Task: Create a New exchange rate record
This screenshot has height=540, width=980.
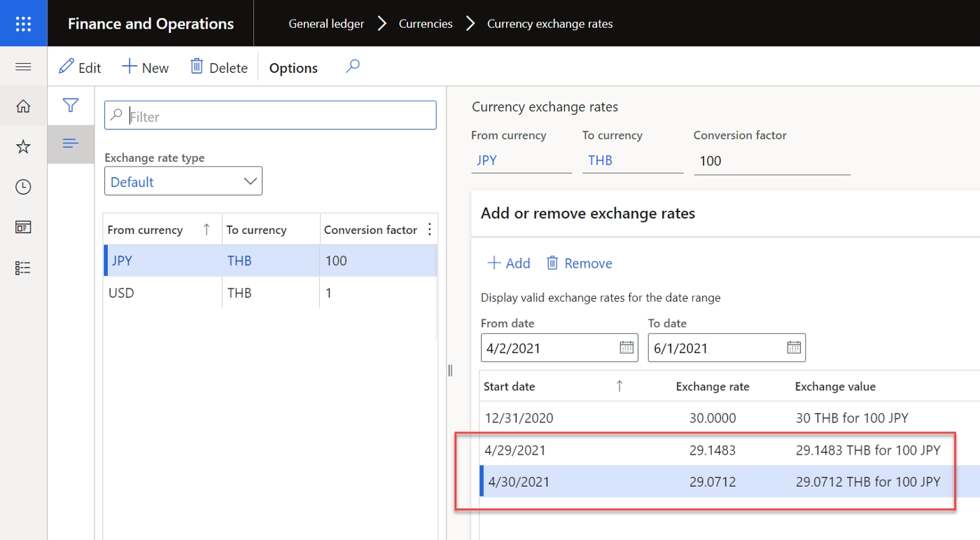Action: (146, 67)
